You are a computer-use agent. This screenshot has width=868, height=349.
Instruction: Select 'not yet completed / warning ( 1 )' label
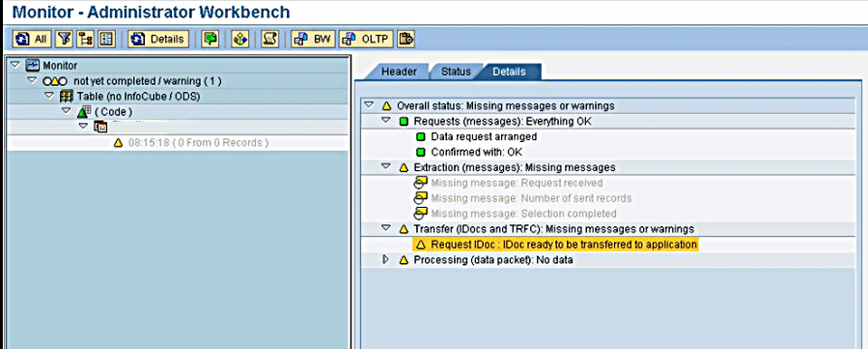tap(148, 81)
